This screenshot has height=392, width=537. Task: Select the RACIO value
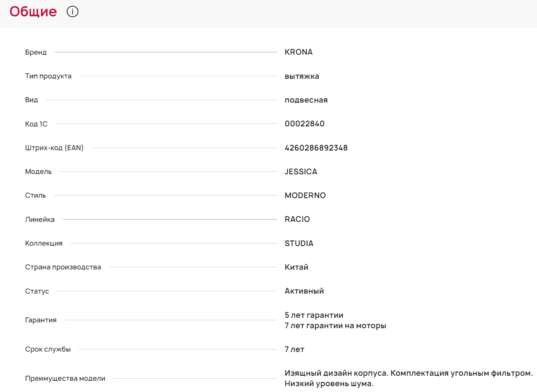(297, 219)
